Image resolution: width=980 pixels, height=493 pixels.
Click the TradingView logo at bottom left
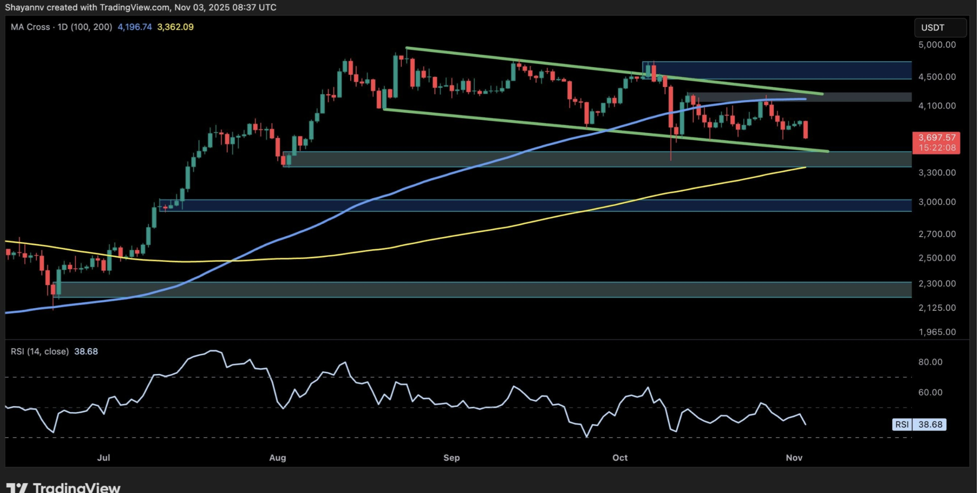(x=63, y=487)
